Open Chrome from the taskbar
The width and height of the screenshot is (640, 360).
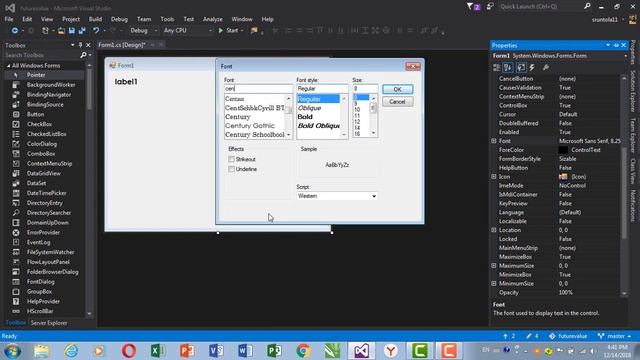tap(303, 351)
